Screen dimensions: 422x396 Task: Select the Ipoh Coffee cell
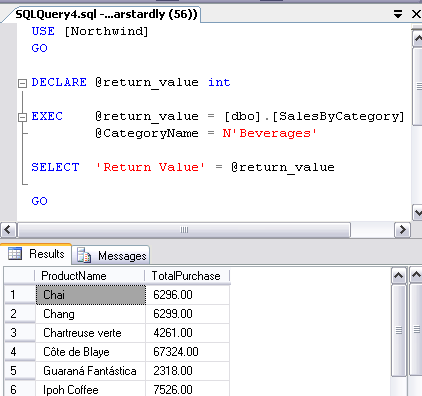91,389
